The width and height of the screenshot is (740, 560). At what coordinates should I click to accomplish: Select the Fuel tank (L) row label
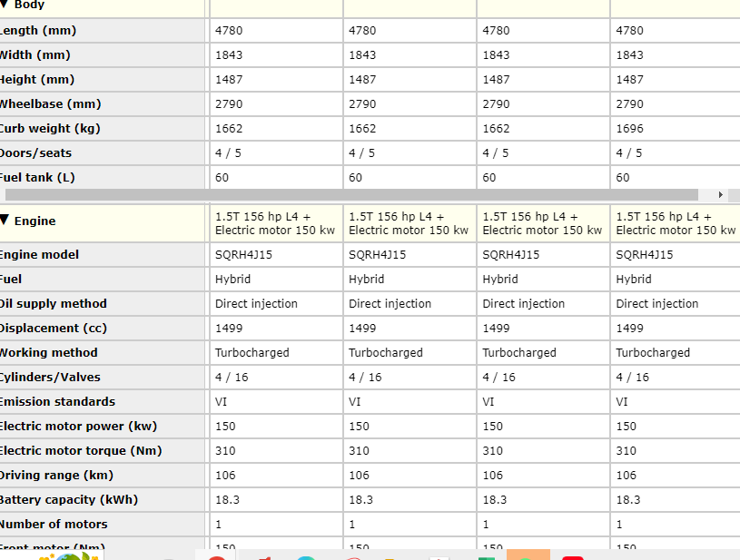coord(37,178)
